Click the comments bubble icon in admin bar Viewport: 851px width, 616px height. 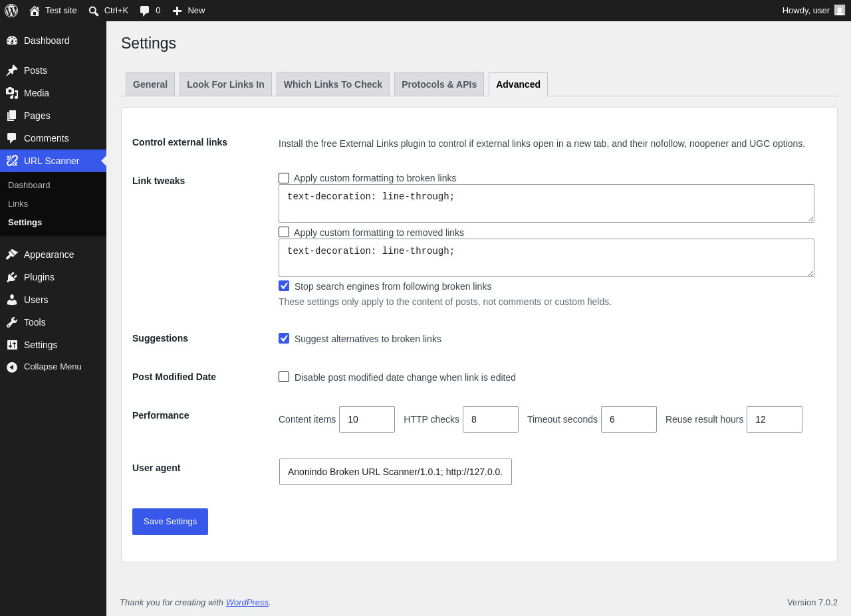145,11
